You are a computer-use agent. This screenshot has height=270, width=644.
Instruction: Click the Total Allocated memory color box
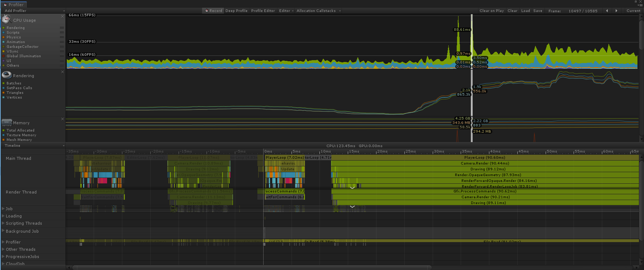tap(4, 130)
